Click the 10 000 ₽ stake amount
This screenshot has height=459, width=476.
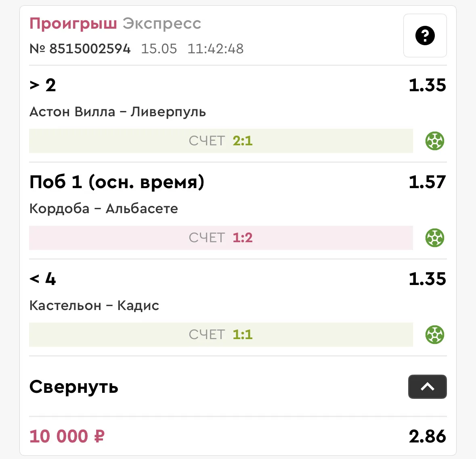(x=67, y=436)
